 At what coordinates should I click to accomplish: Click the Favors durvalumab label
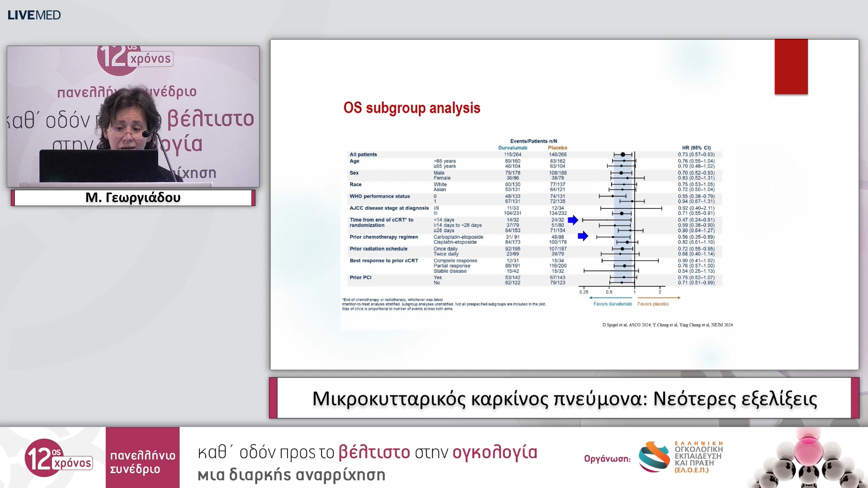coord(613,304)
